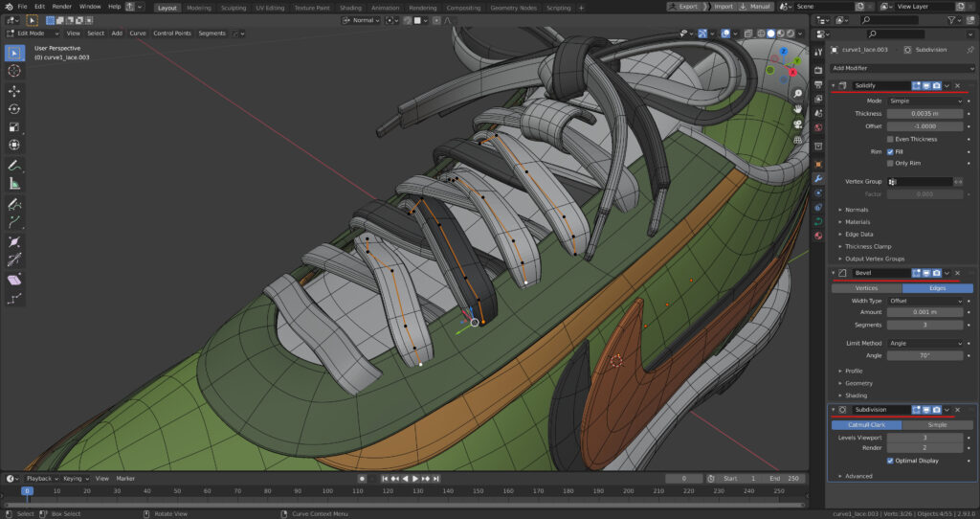Viewport: 980px width, 519px height.
Task: Open the Edit Mode selector dropdown
Action: tap(33, 34)
